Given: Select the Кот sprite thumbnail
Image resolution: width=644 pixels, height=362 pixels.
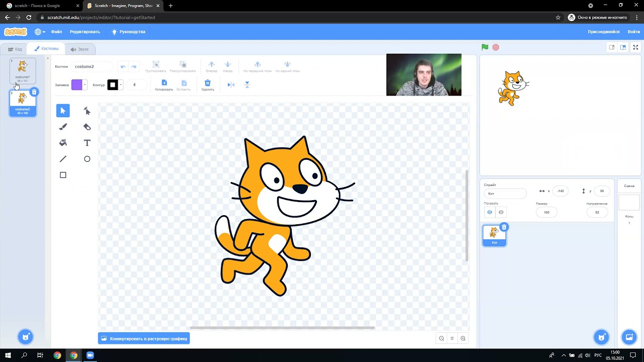Looking at the screenshot, I should [495, 235].
